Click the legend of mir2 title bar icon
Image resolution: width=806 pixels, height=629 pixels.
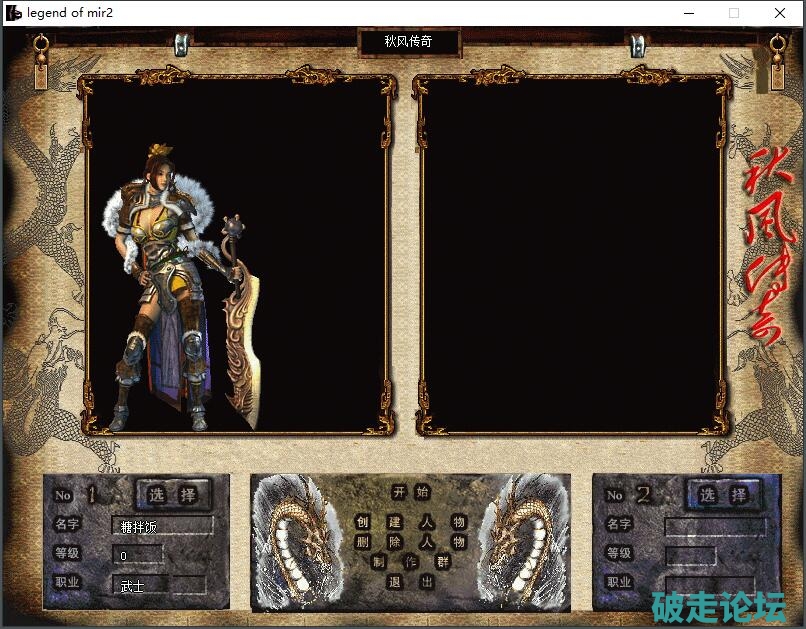[14, 13]
